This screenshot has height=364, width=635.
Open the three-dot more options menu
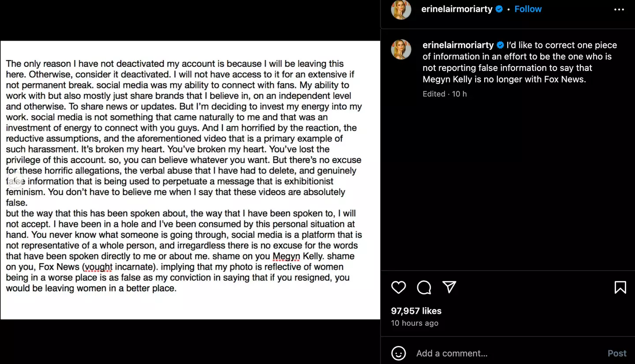pyautogui.click(x=619, y=9)
